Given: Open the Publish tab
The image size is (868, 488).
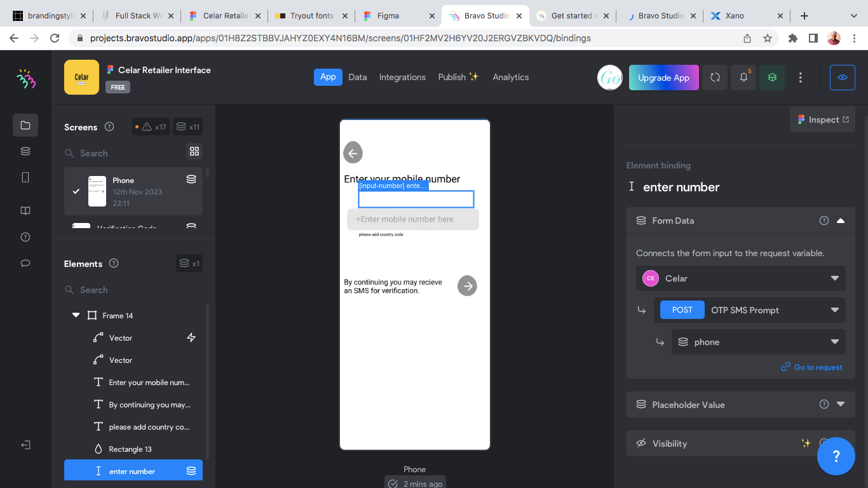Looking at the screenshot, I should (x=458, y=77).
